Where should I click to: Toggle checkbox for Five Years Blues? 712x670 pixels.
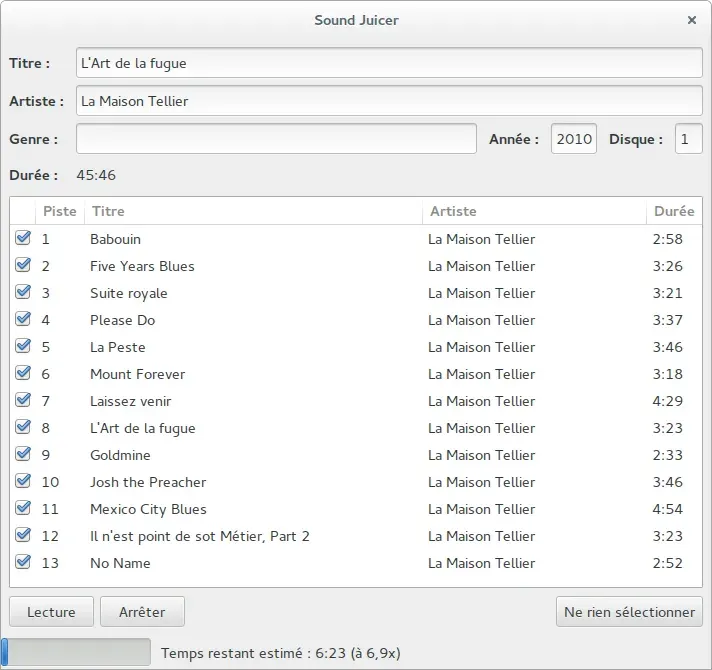(x=23, y=265)
